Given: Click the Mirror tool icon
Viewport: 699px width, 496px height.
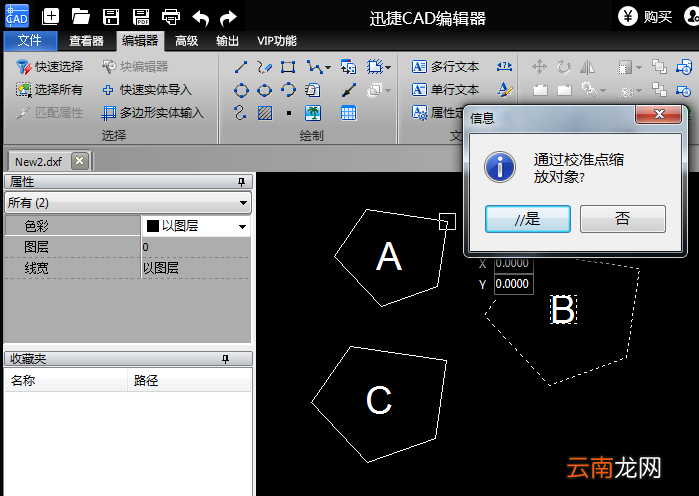Looking at the screenshot, I should [587, 67].
